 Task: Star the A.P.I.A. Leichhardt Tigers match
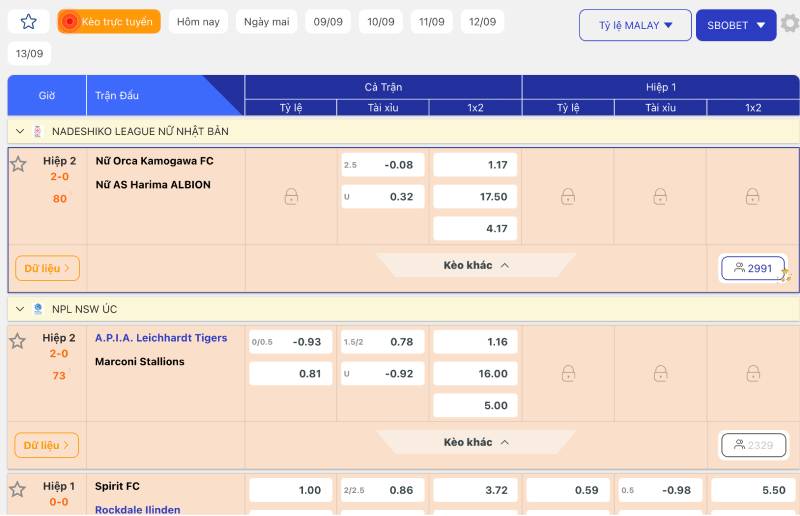[x=18, y=341]
